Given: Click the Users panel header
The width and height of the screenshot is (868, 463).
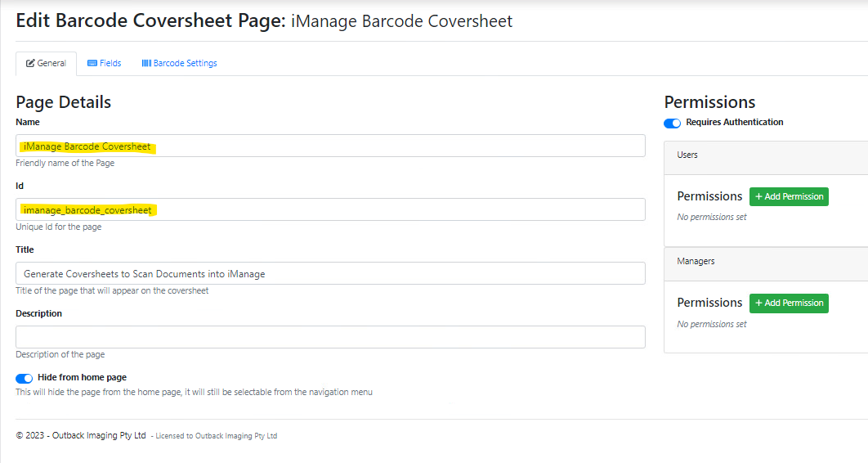Looking at the screenshot, I should pyautogui.click(x=766, y=155).
